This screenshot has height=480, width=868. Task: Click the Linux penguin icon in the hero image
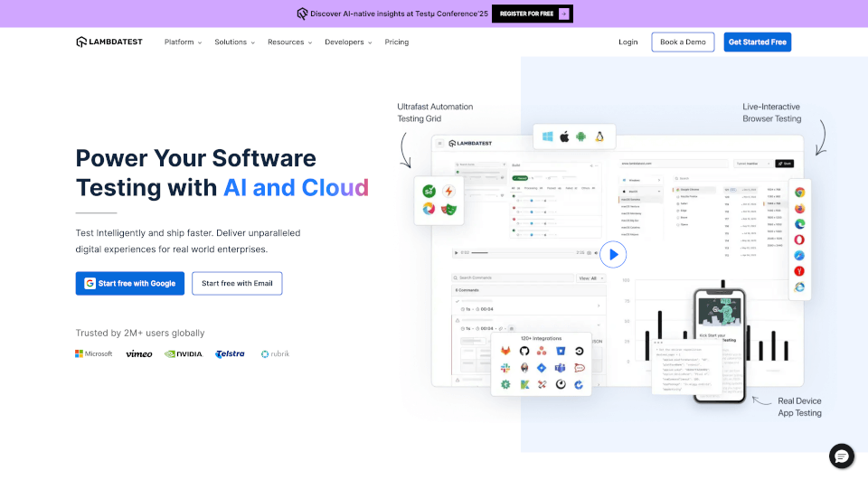click(599, 137)
